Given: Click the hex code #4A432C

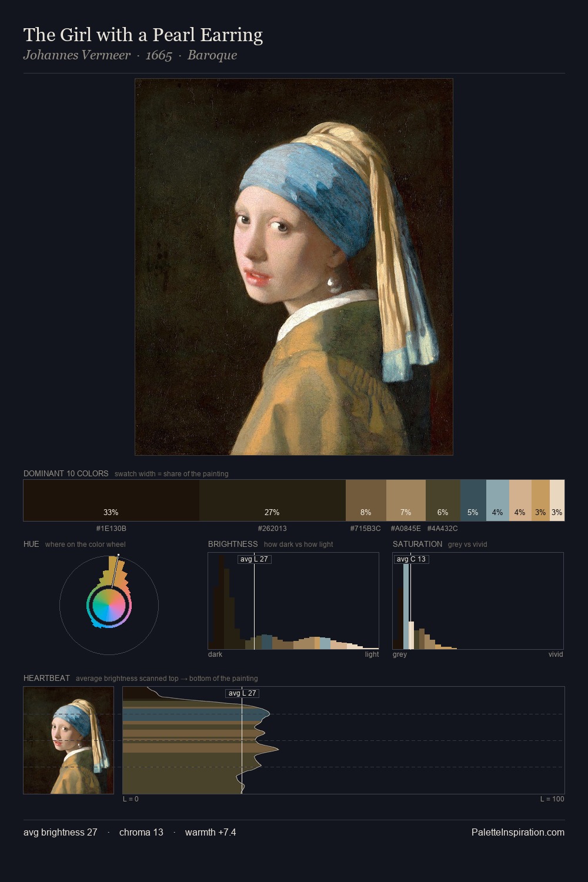Looking at the screenshot, I should click(442, 529).
